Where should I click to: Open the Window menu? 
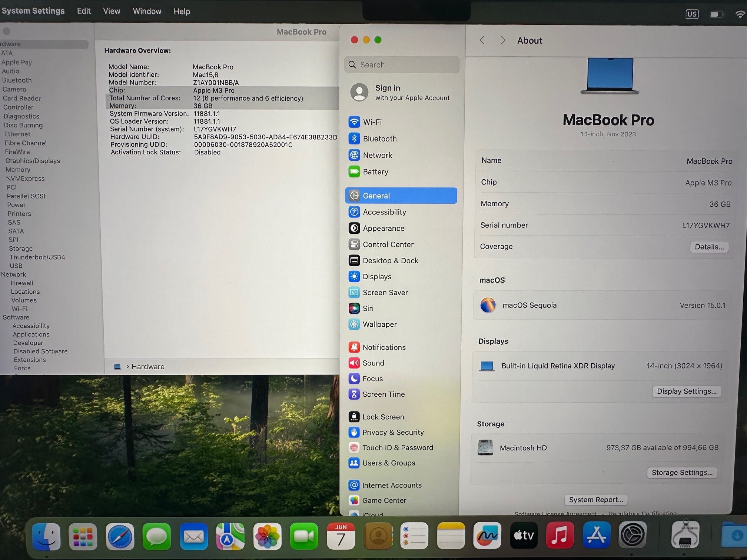[x=147, y=11]
